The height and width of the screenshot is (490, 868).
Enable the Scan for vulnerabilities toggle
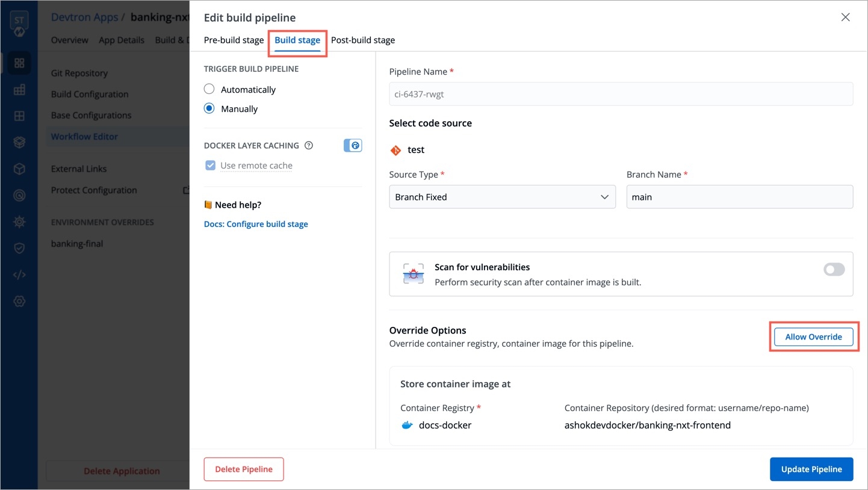834,270
